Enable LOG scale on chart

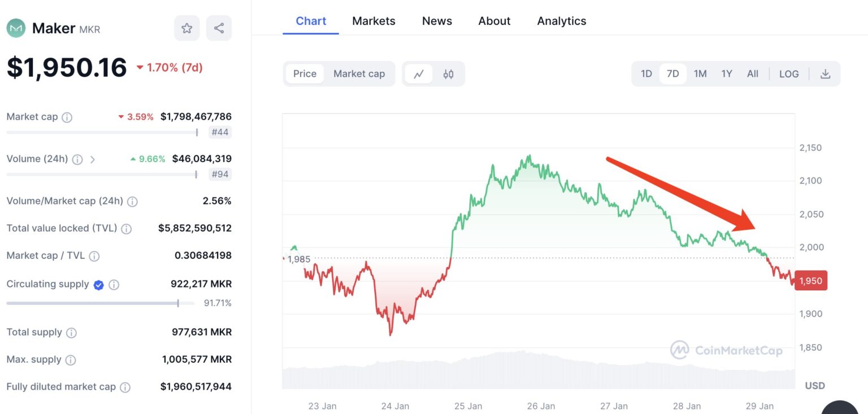788,74
